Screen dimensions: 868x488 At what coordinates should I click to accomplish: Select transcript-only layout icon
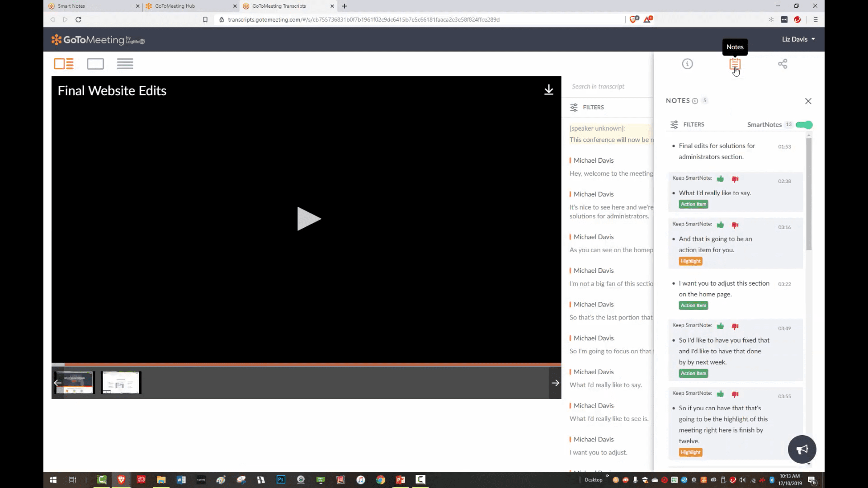(125, 64)
